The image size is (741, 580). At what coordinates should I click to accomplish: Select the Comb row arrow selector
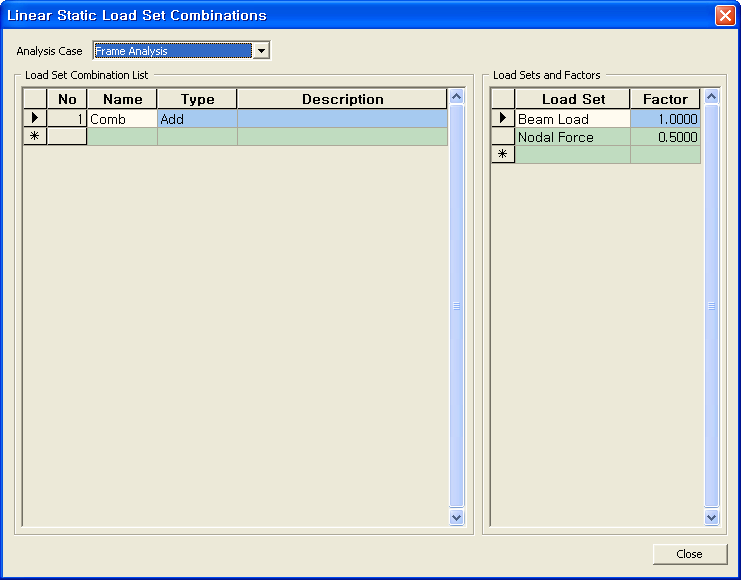tap(35, 119)
